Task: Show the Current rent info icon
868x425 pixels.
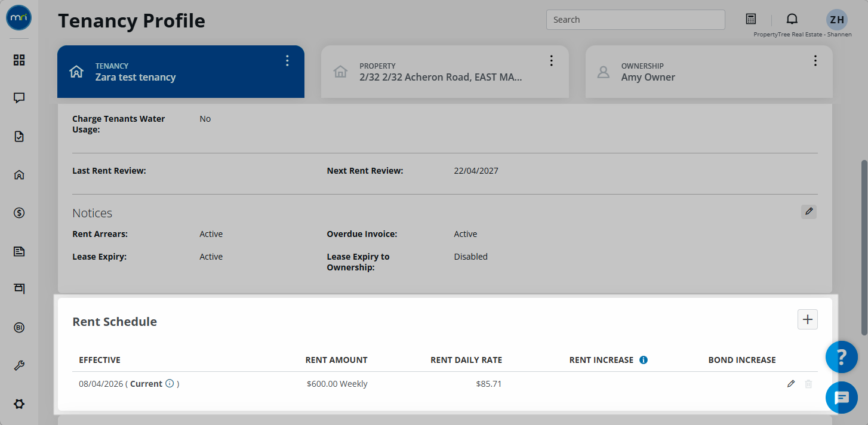Action: click(170, 384)
